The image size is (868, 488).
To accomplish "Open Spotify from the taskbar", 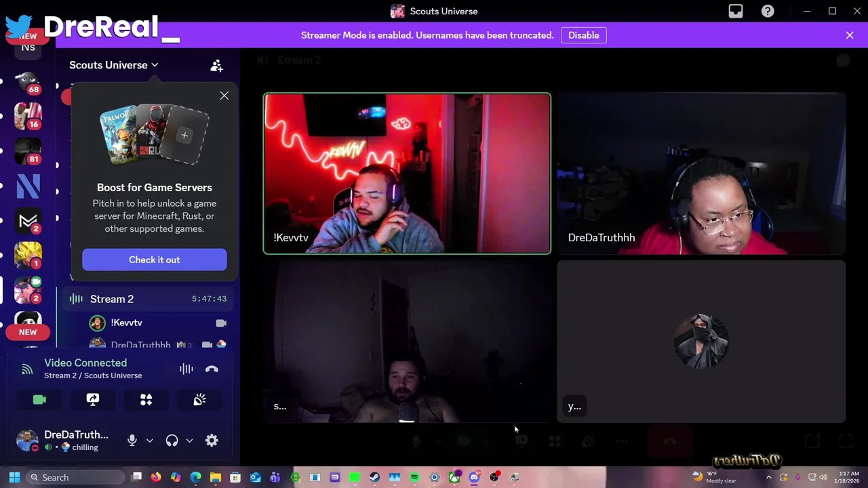I will pyautogui.click(x=414, y=477).
